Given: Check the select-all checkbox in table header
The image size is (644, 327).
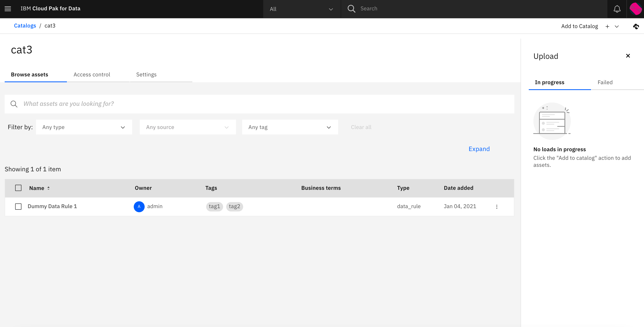Looking at the screenshot, I should pos(18,188).
